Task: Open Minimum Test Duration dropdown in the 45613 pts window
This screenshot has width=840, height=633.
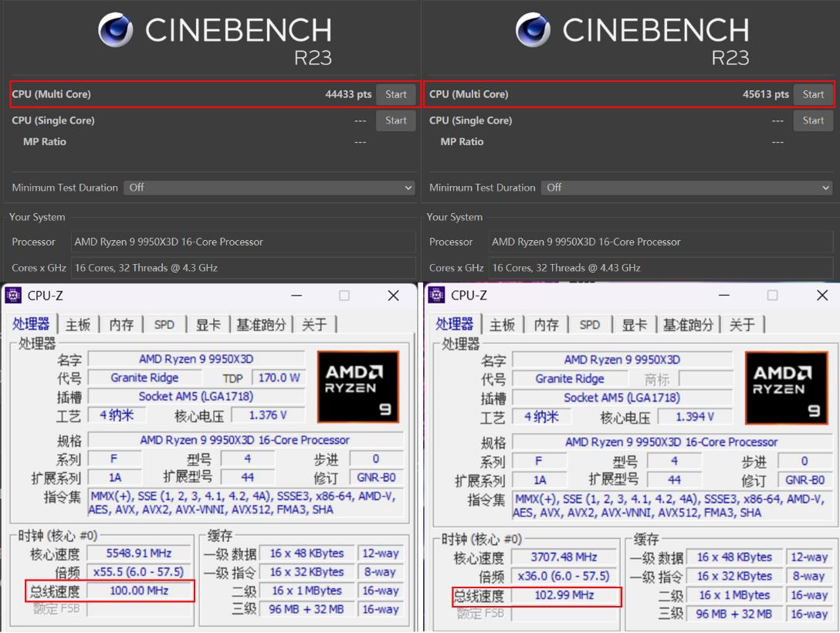Action: [687, 188]
